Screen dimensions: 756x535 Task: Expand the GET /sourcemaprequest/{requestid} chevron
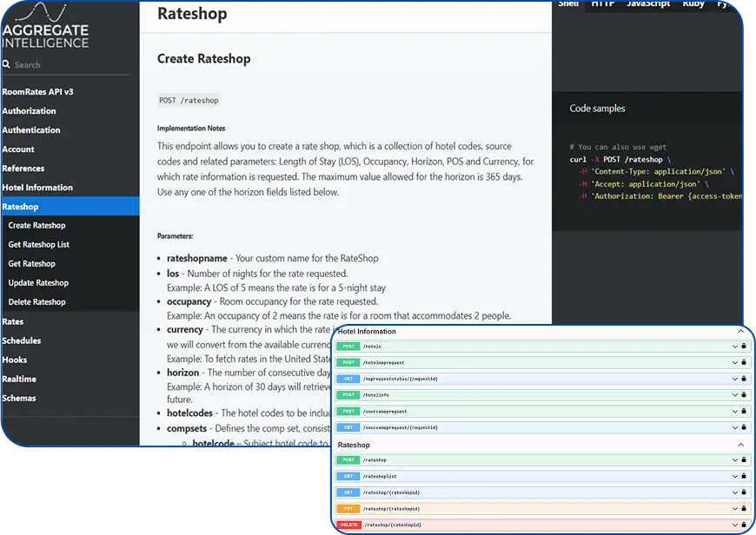tap(735, 428)
